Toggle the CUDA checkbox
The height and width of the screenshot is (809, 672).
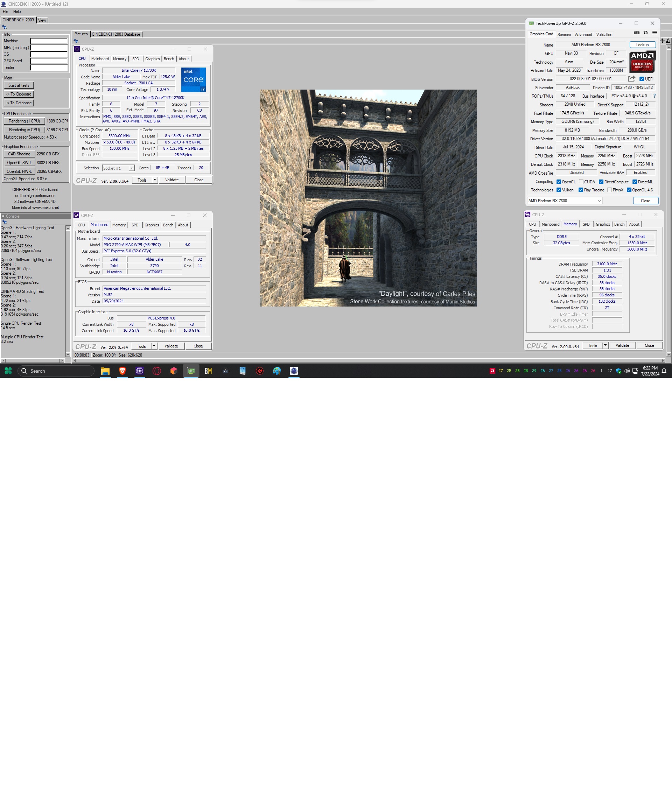pyautogui.click(x=581, y=182)
